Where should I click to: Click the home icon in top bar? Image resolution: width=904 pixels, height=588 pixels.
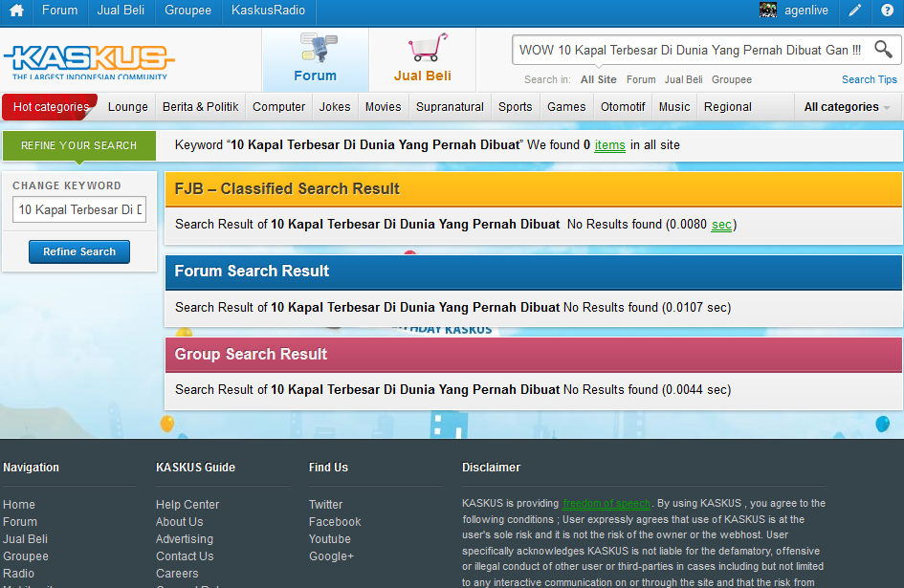16,11
